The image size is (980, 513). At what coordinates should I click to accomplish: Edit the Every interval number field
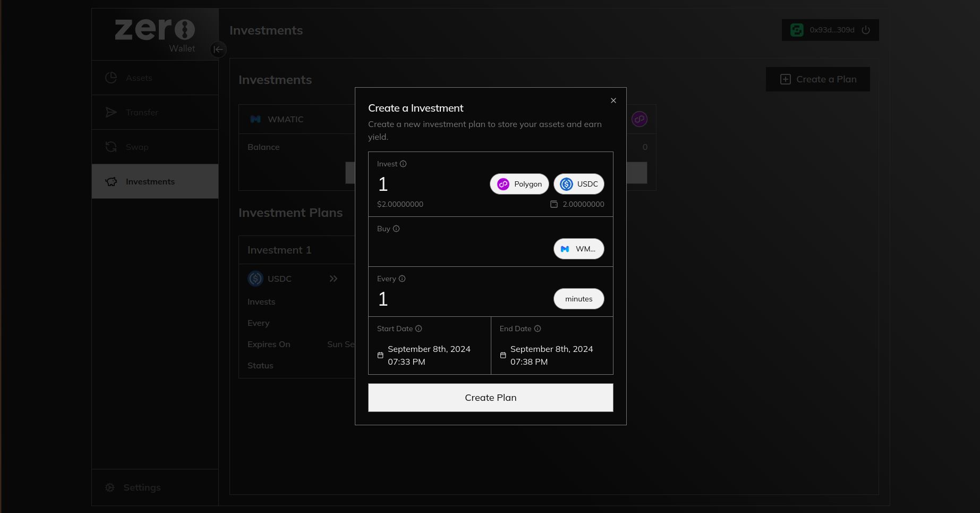(x=462, y=299)
